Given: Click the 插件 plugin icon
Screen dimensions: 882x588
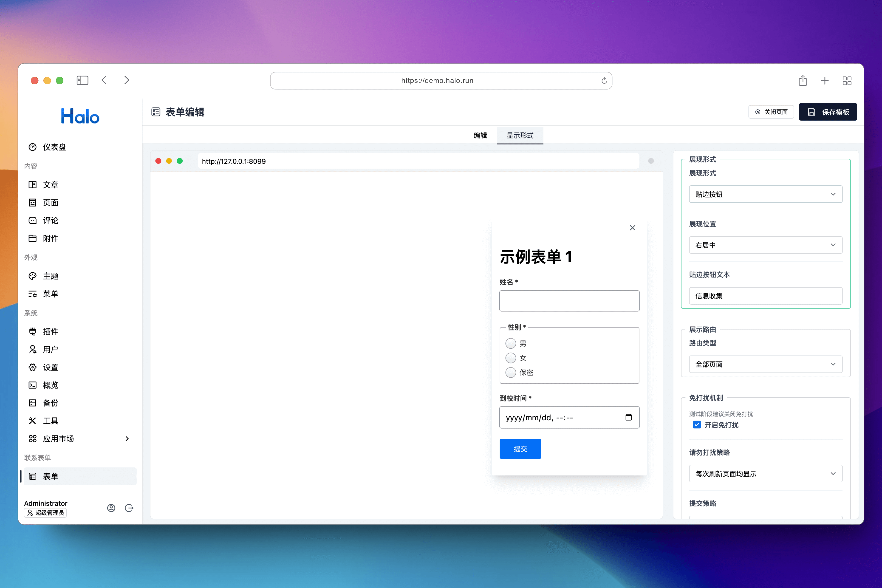Looking at the screenshot, I should 33,331.
